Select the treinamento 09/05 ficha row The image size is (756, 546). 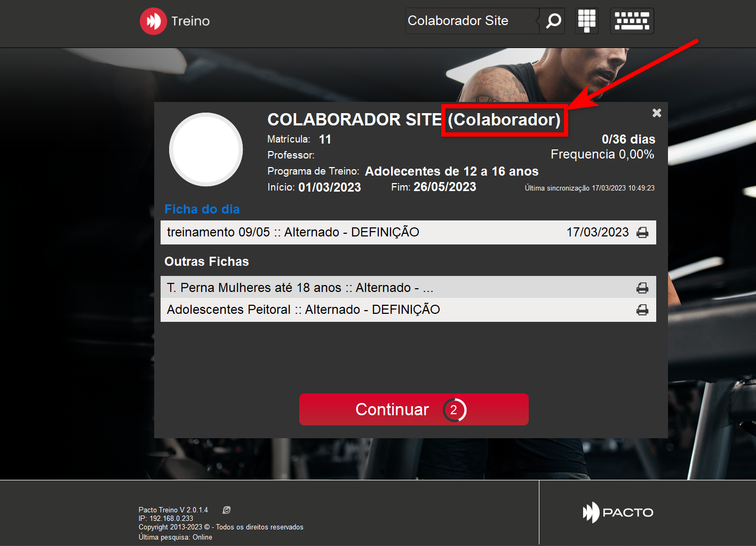tap(408, 232)
